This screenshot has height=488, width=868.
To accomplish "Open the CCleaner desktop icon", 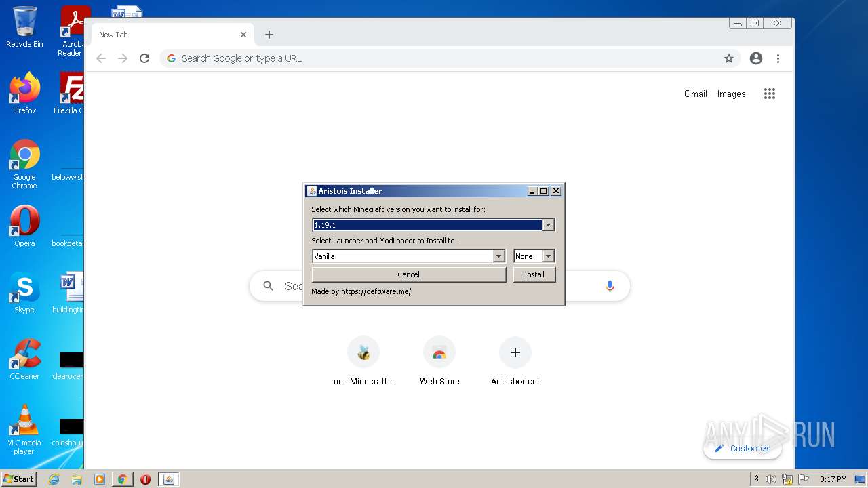I will 24,359.
